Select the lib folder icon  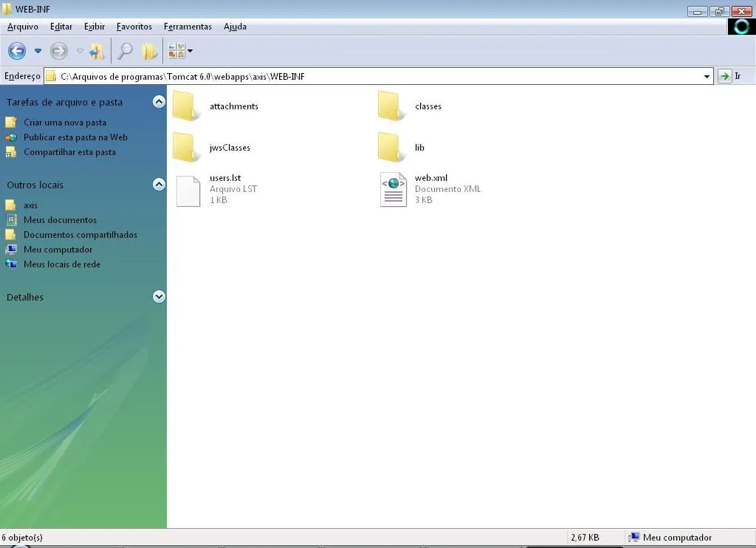pos(390,147)
